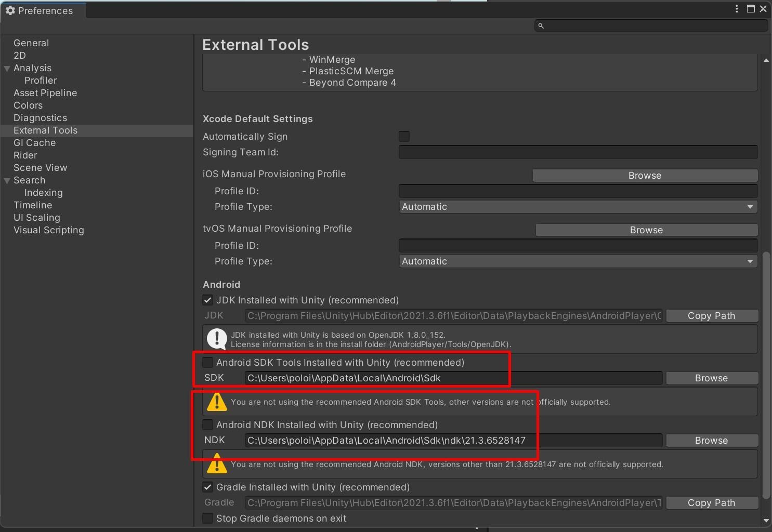
Task: Open the Visual Scripting settings page
Action: (x=48, y=230)
